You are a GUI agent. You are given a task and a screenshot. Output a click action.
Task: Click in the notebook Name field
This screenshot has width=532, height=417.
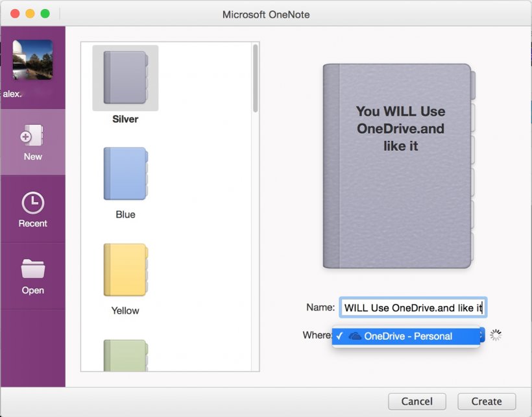(413, 308)
